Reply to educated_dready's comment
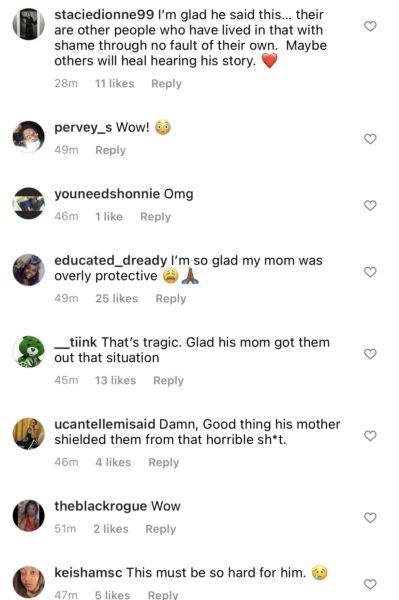 [171, 299]
